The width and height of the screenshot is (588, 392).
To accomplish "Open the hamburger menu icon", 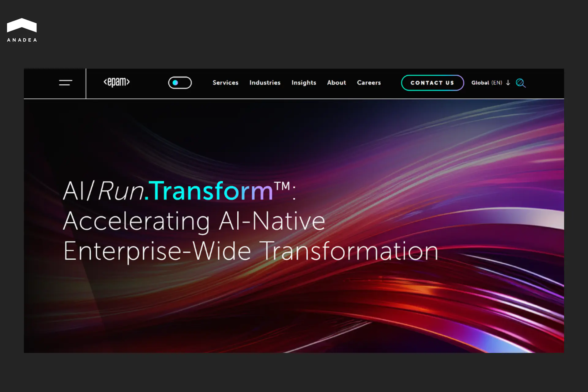I will 66,83.
